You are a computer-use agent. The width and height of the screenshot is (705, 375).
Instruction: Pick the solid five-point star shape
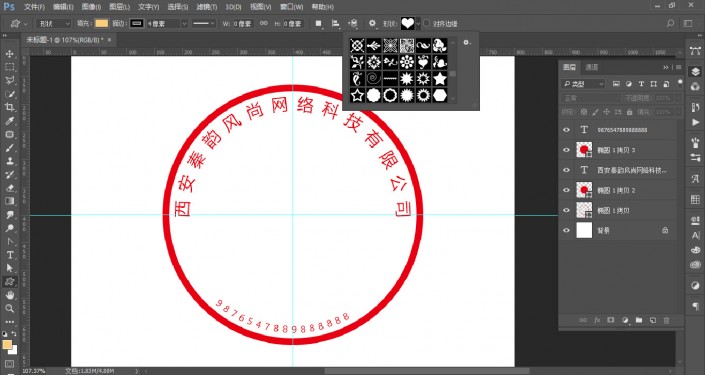pyautogui.click(x=439, y=79)
